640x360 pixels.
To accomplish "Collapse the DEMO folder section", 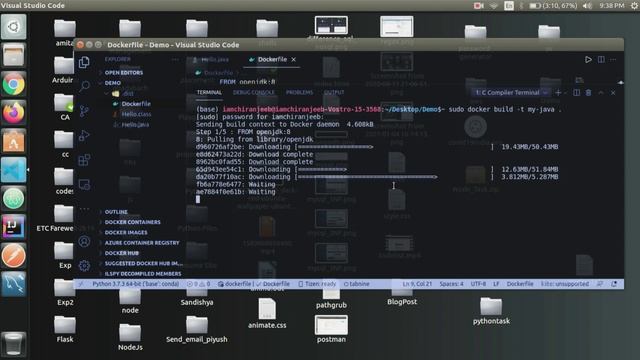I will [x=112, y=82].
